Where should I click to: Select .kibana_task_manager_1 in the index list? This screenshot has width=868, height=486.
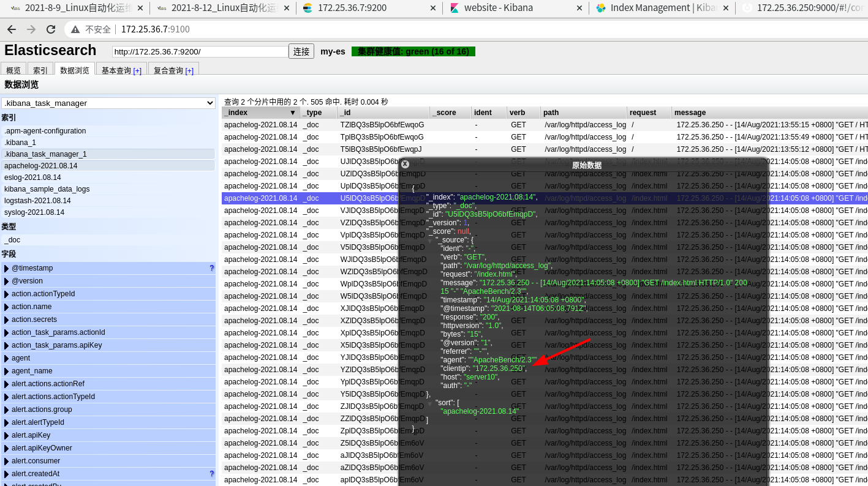coord(108,154)
